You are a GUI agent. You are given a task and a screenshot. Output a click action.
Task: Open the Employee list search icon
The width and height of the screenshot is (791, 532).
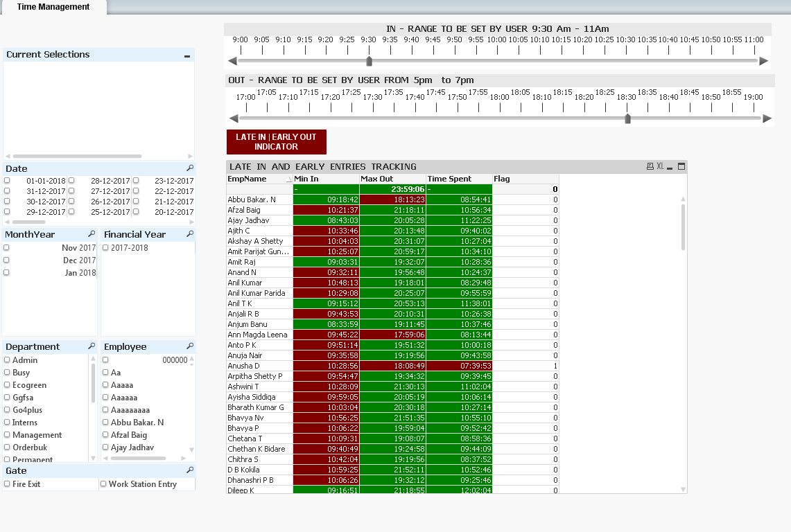(190, 346)
